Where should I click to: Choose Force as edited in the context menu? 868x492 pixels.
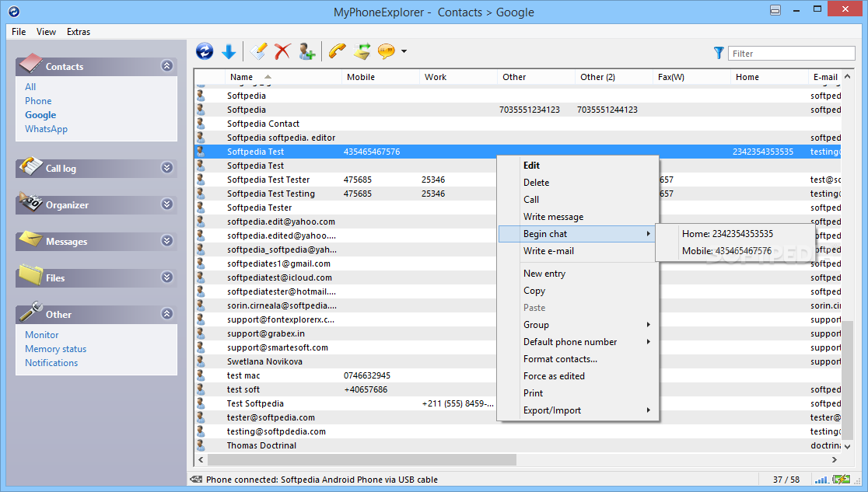pyautogui.click(x=579, y=376)
